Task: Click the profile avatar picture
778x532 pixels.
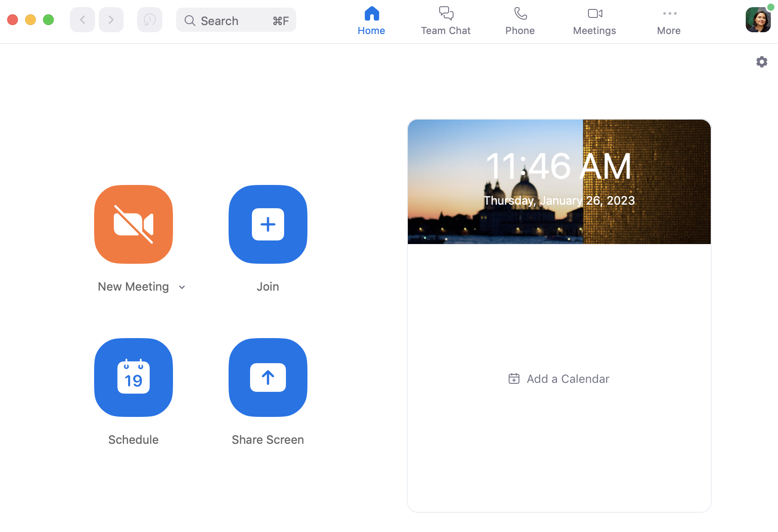Action: coord(758,20)
